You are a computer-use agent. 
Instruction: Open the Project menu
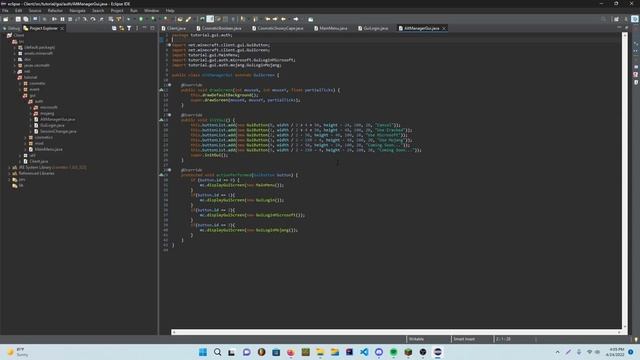coord(117,11)
